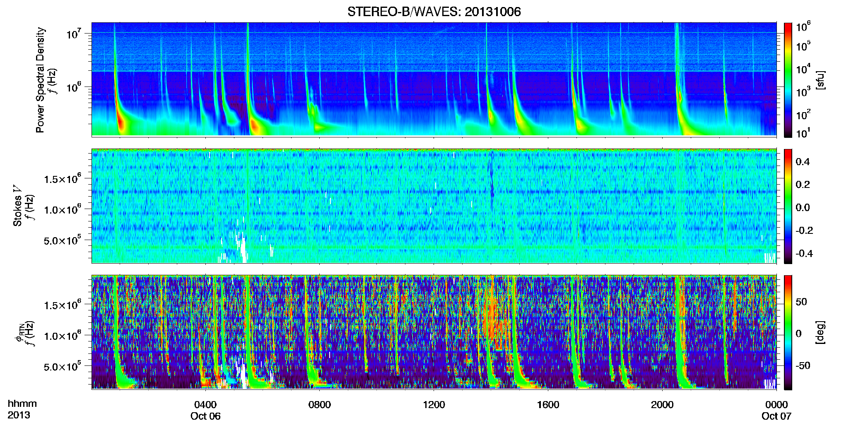Click the 0.4 label on Stokes V colorbar
Image resolution: width=868 pixels, height=447 pixels.
click(x=803, y=162)
